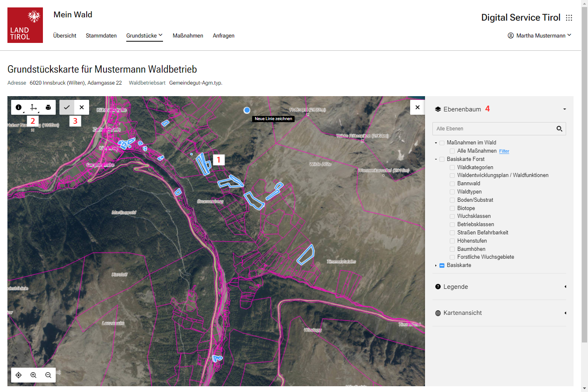Select the measure tool icon
588x392 pixels.
pyautogui.click(x=33, y=107)
